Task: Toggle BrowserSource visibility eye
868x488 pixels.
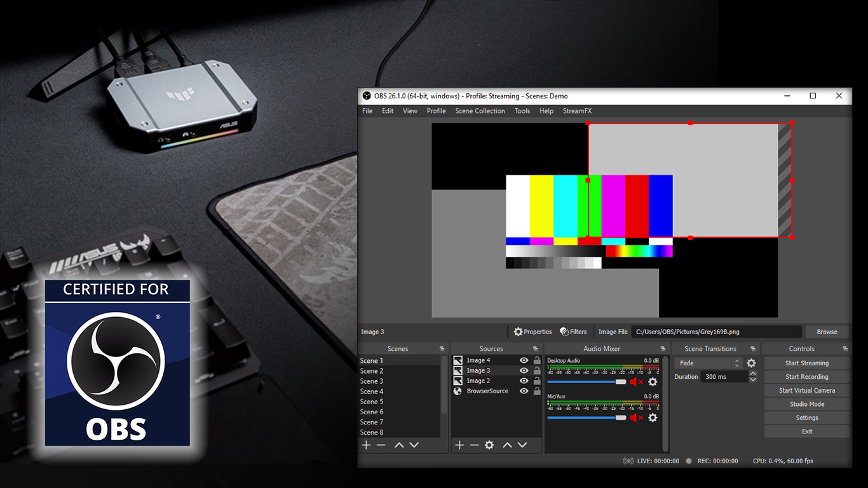Action: point(524,391)
